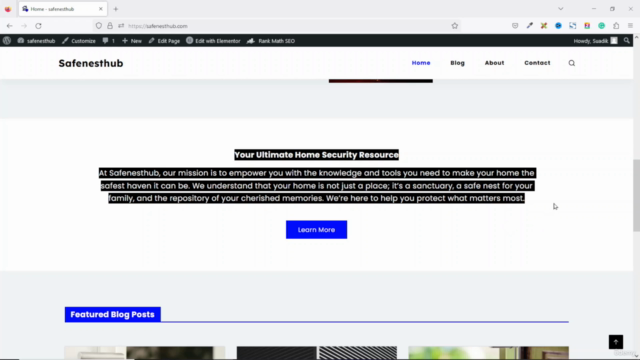
Task: Open the first featured post thumbnail
Action: [x=144, y=353]
